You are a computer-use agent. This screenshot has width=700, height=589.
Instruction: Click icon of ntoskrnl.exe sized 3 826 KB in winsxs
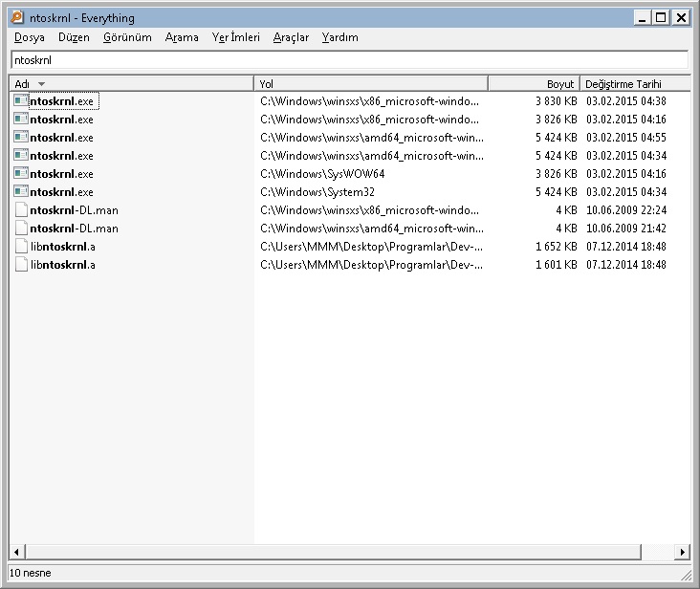pos(20,120)
